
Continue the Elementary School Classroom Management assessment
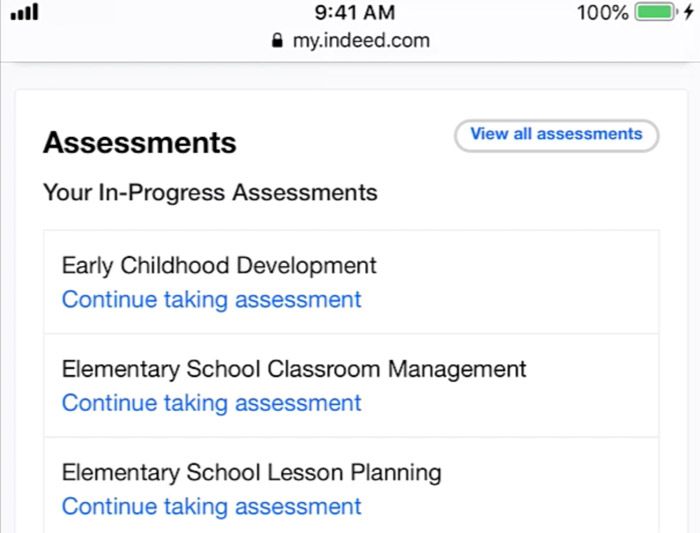(x=211, y=403)
